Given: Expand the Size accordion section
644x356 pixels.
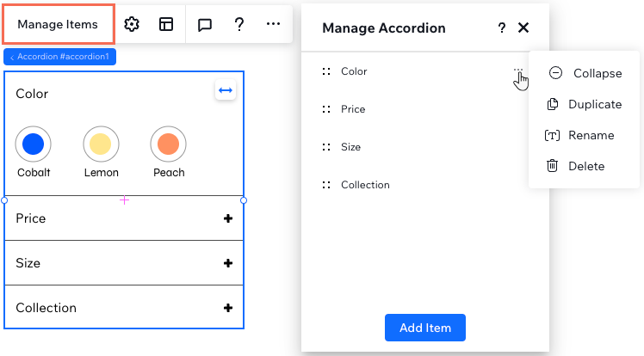Looking at the screenshot, I should 228,263.
